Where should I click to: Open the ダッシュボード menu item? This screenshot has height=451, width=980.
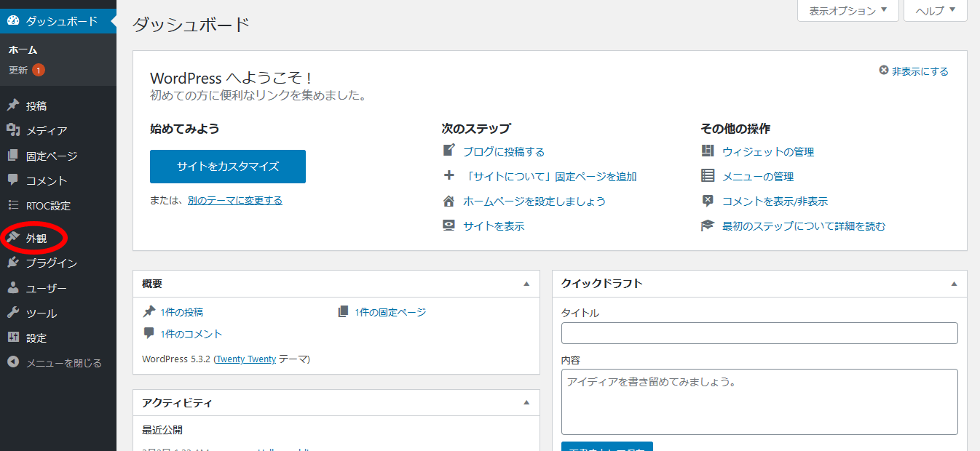click(x=58, y=21)
